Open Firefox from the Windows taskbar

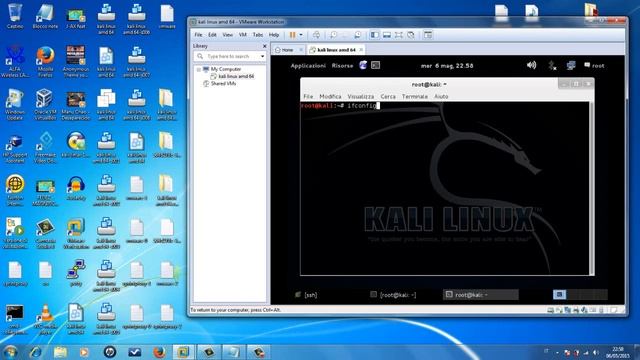pyautogui.click(x=159, y=352)
